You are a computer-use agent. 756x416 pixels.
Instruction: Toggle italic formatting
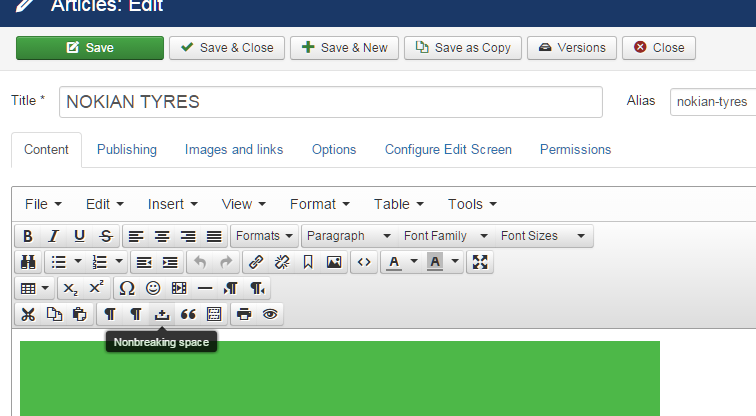click(54, 236)
